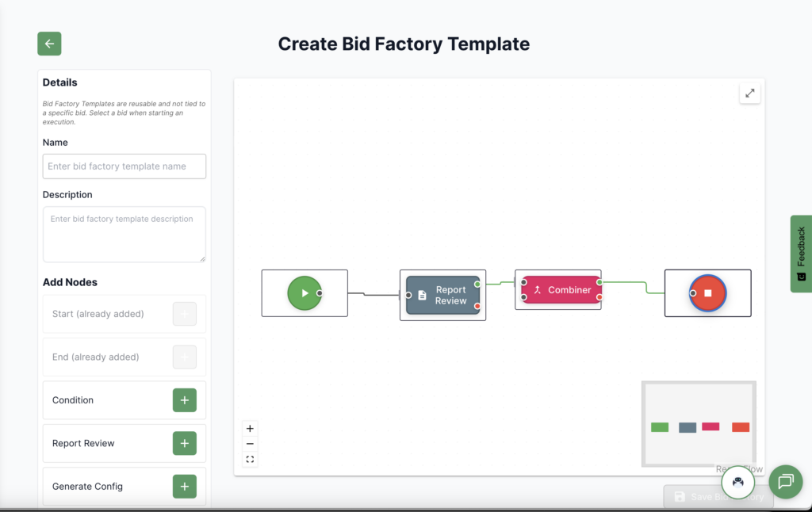812x512 pixels.
Task: Click the template Name input field
Action: (x=124, y=166)
